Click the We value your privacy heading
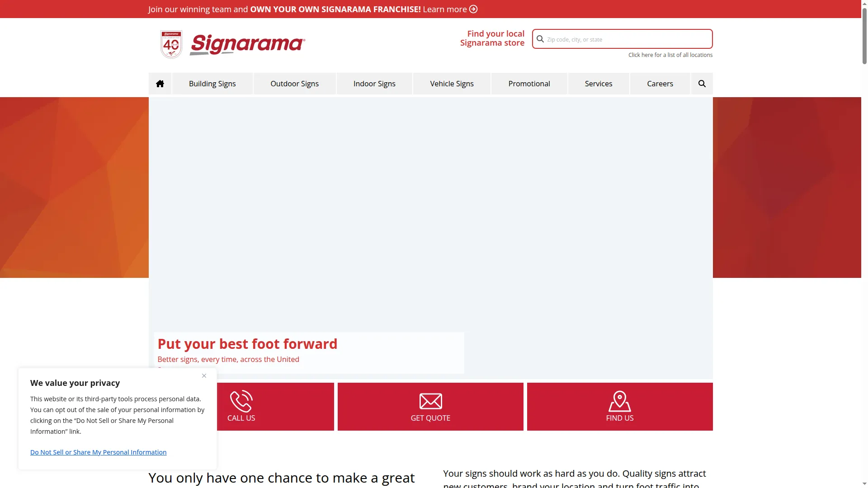This screenshot has width=868, height=488. [x=75, y=383]
